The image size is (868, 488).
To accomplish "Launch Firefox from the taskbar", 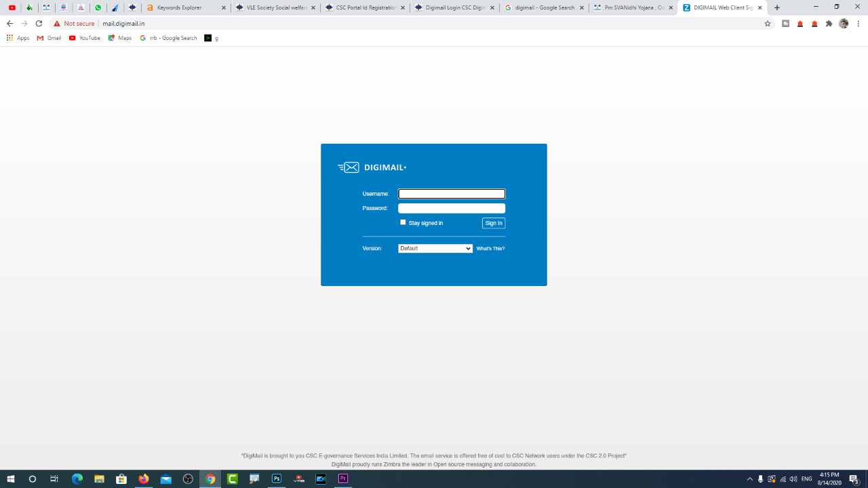I will [x=144, y=479].
